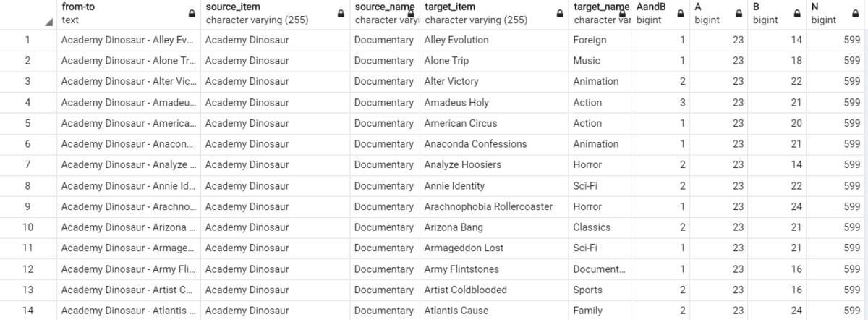Viewport: 868px width, 320px height.
Task: Click AandB value 3 in Amadeus Holy row
Action: click(660, 103)
